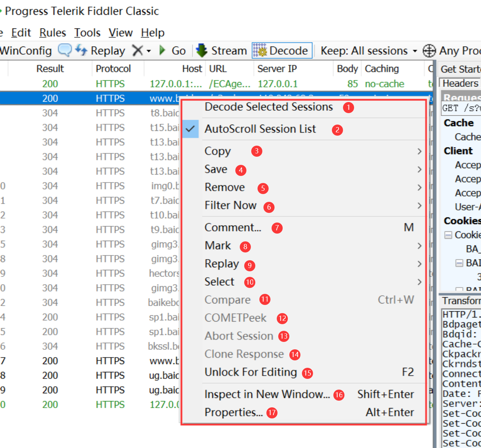Image resolution: width=481 pixels, height=448 pixels.
Task: Toggle AutoScroll Session List checkmark
Action: (x=190, y=129)
